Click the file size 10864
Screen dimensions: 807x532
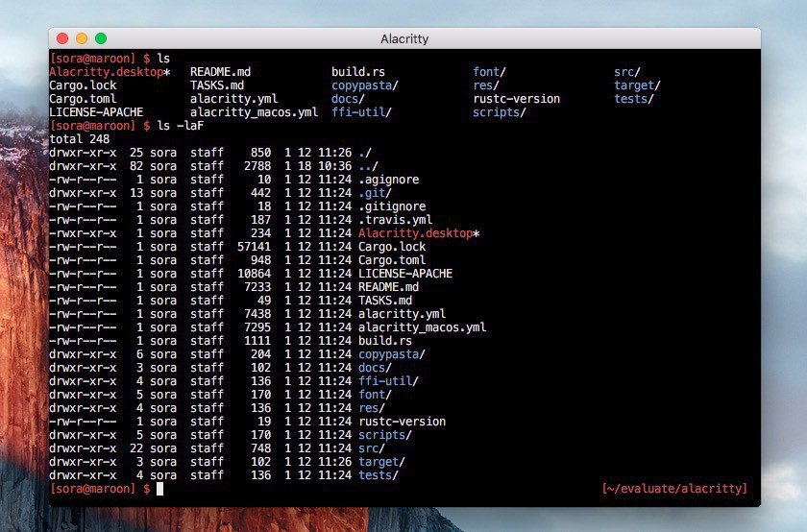(255, 274)
